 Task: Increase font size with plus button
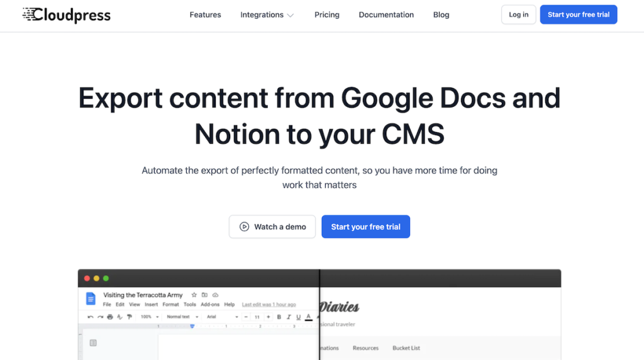(x=268, y=317)
